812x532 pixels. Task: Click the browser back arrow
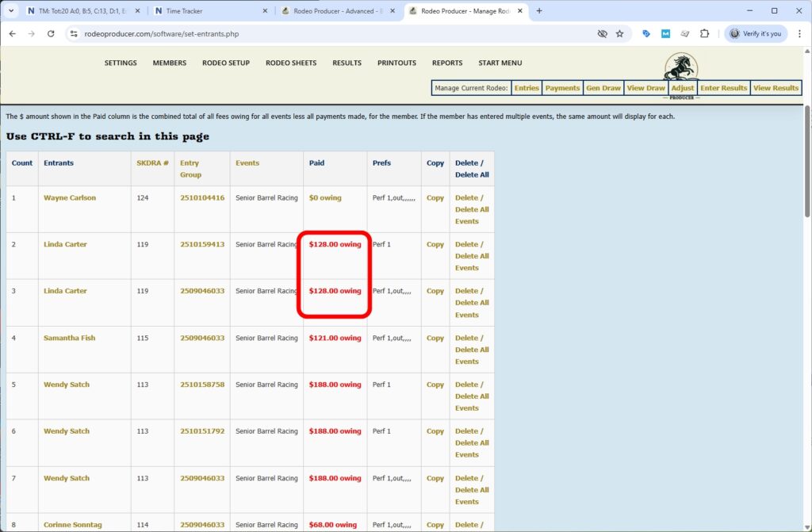click(12, 34)
